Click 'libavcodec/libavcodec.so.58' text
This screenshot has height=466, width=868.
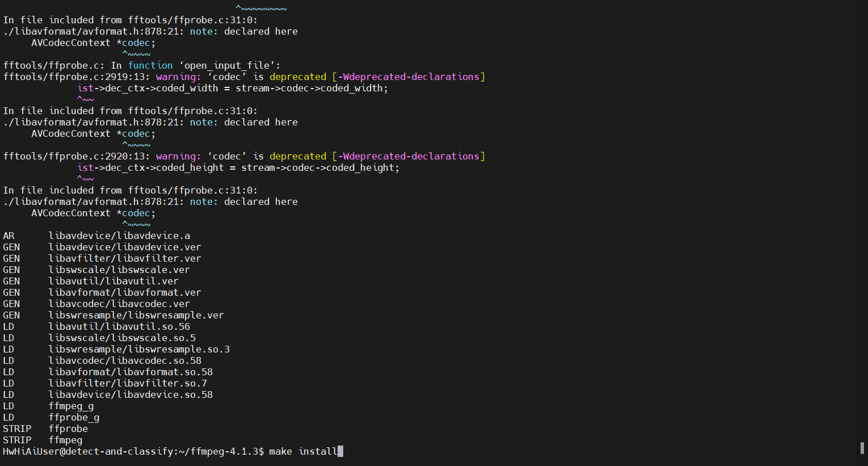(x=125, y=360)
